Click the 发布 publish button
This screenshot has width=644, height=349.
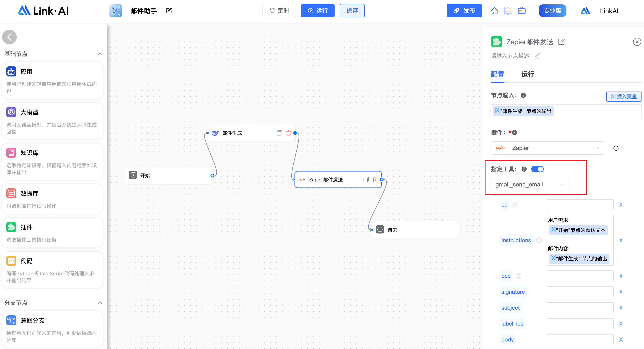tap(464, 10)
